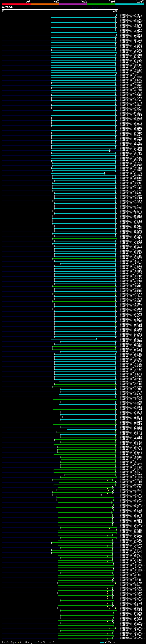
Task: Select hit UniRef100_O41629
Action: (x=131, y=60)
